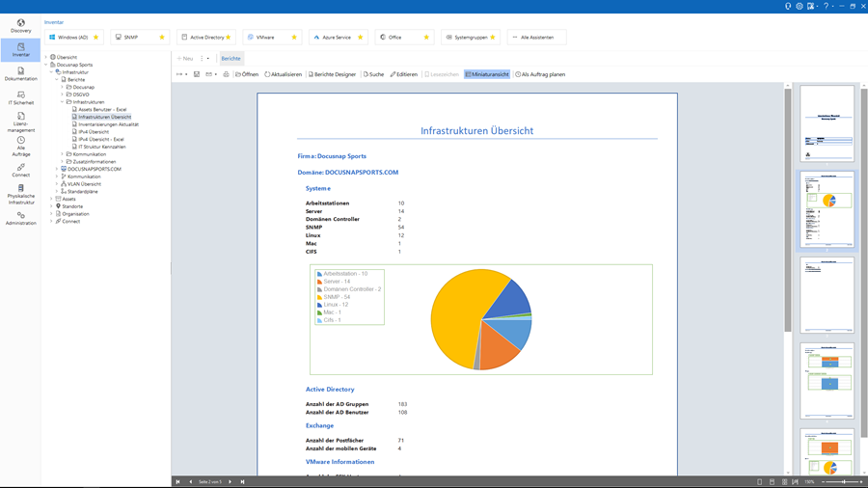Viewport: 868px width, 488px height.
Task: Collapse the Infrastrukturen folder
Action: [63, 102]
